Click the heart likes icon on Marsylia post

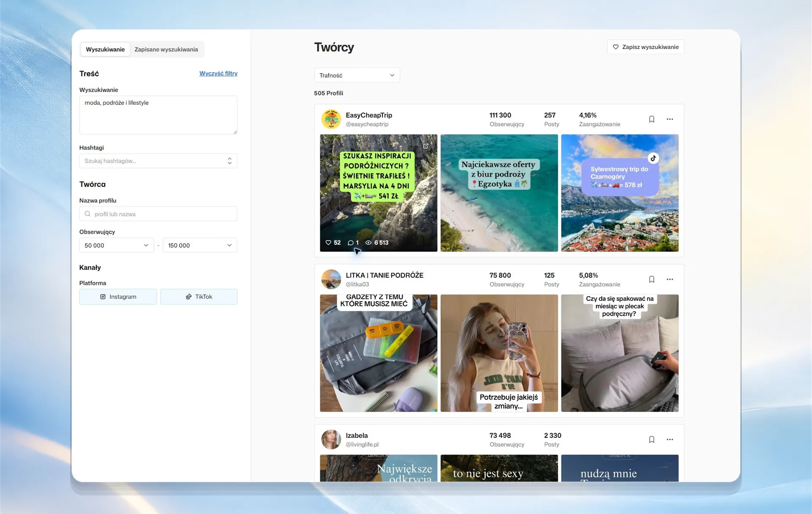pyautogui.click(x=328, y=243)
